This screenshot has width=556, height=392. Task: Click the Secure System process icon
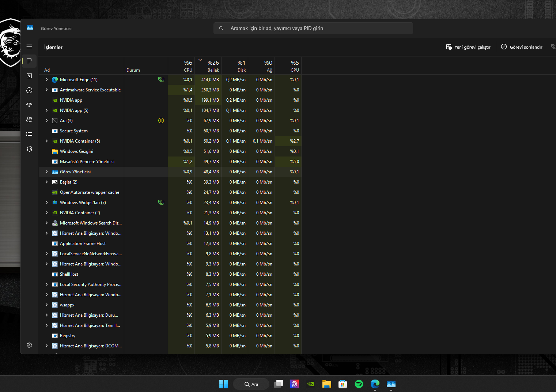55,131
